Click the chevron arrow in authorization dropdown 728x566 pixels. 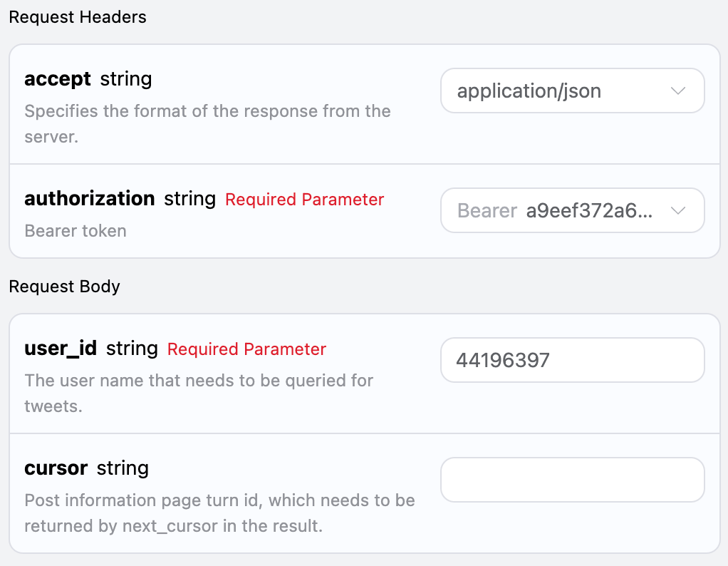pyautogui.click(x=678, y=211)
